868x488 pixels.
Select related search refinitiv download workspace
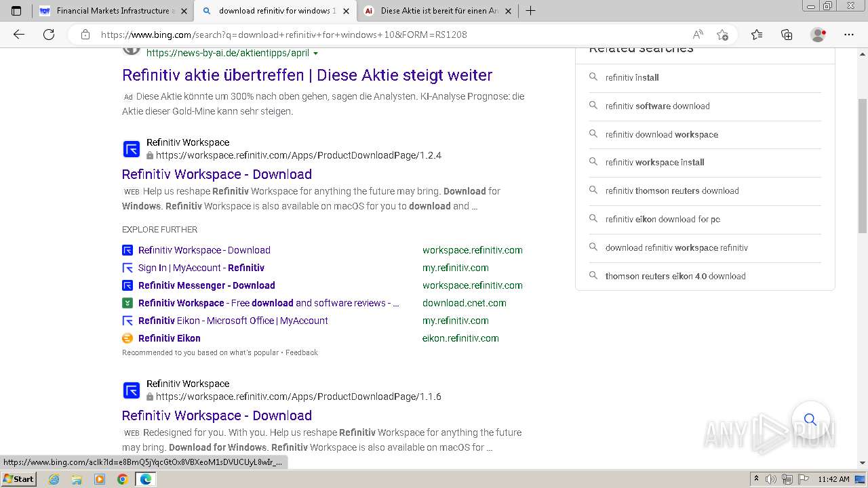(x=662, y=134)
